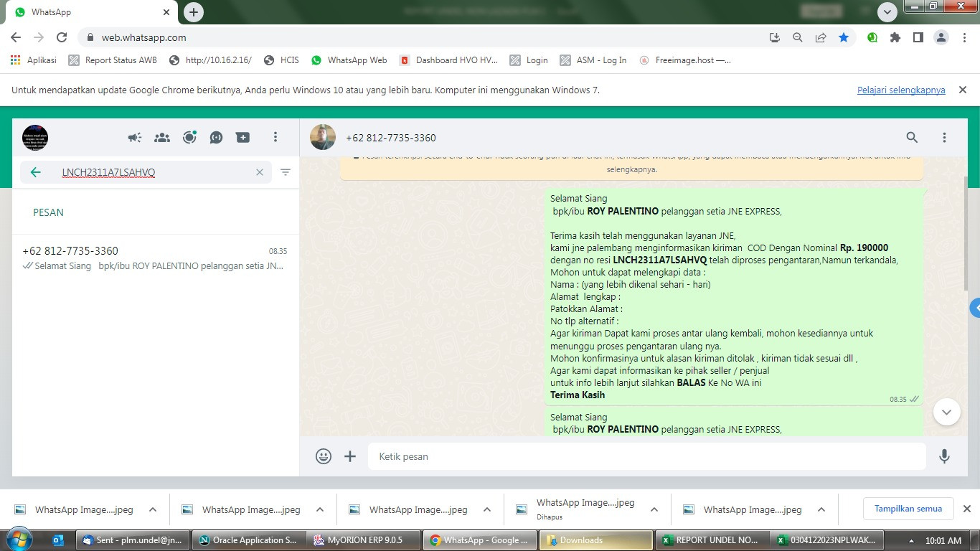Open the Aplikasi apps shortcut
Viewport: 980px width, 551px height.
point(34,60)
